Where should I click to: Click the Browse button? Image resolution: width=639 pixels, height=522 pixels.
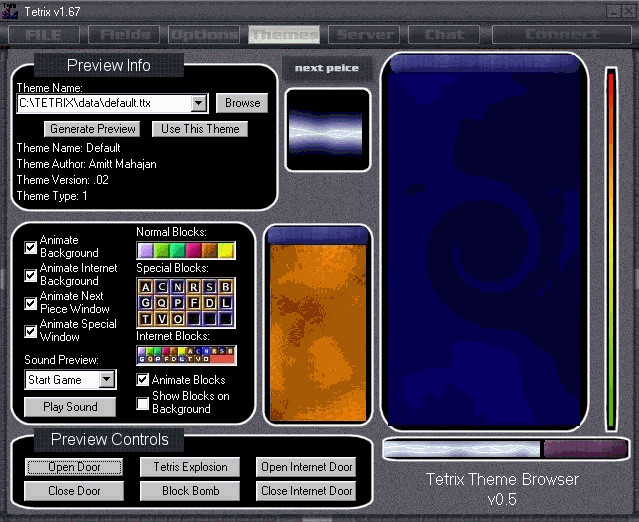[242, 103]
